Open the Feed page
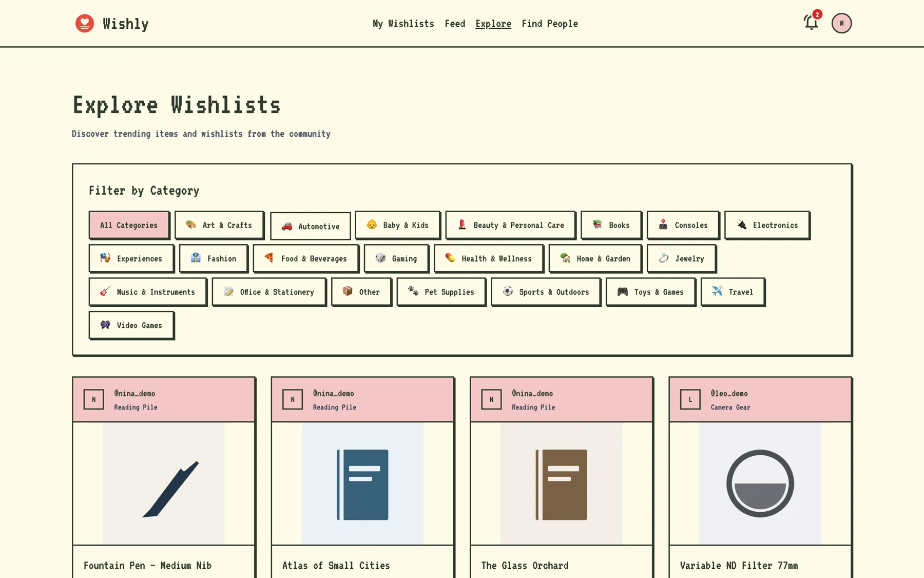924x578 pixels. pos(455,24)
